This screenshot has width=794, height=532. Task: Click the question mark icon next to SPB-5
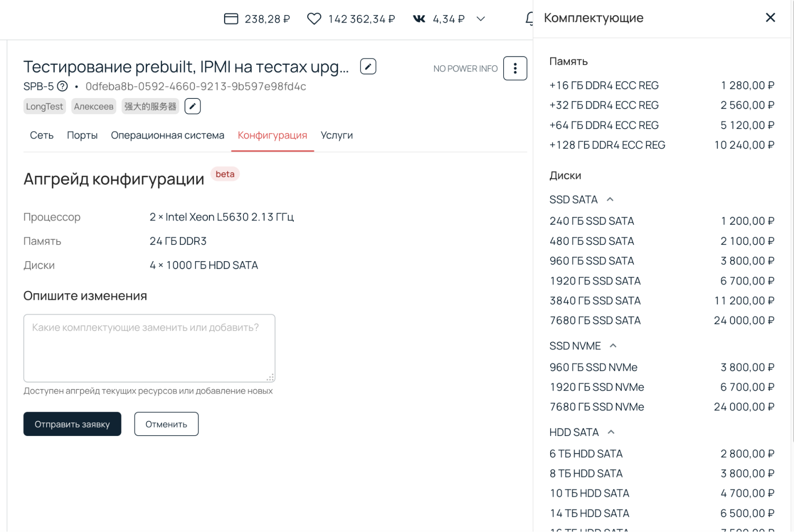click(x=62, y=86)
